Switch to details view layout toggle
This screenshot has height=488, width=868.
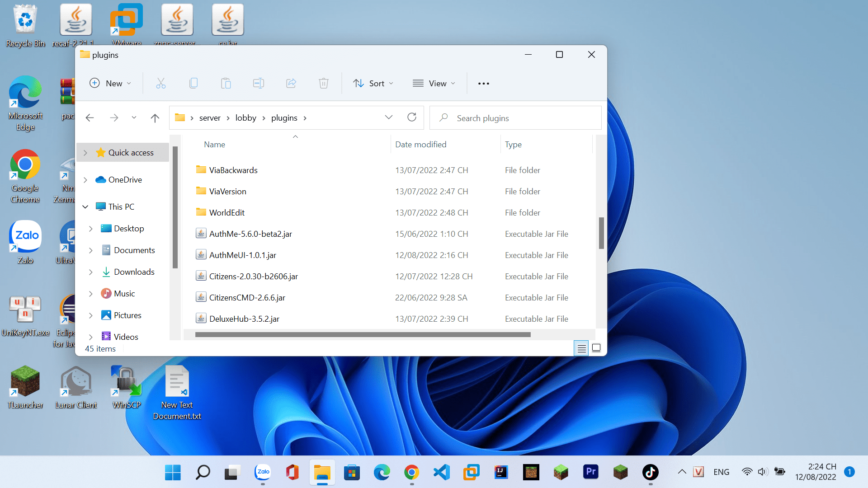coord(581,348)
